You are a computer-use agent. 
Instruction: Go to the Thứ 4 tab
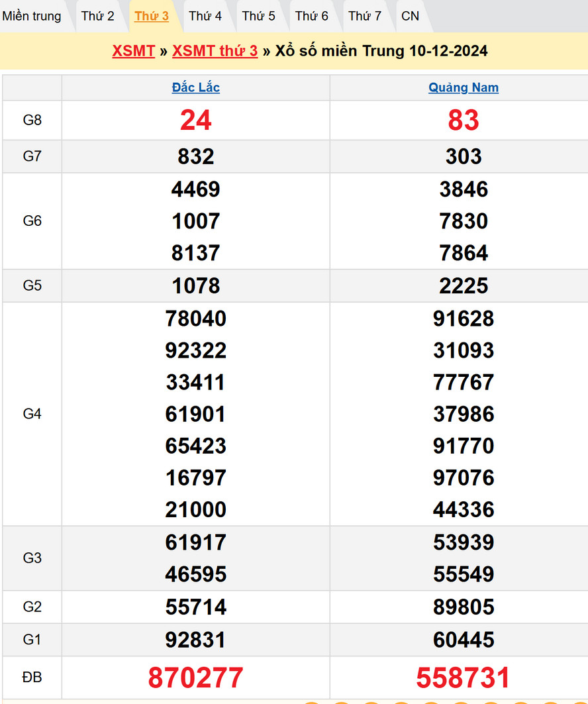pyautogui.click(x=205, y=16)
